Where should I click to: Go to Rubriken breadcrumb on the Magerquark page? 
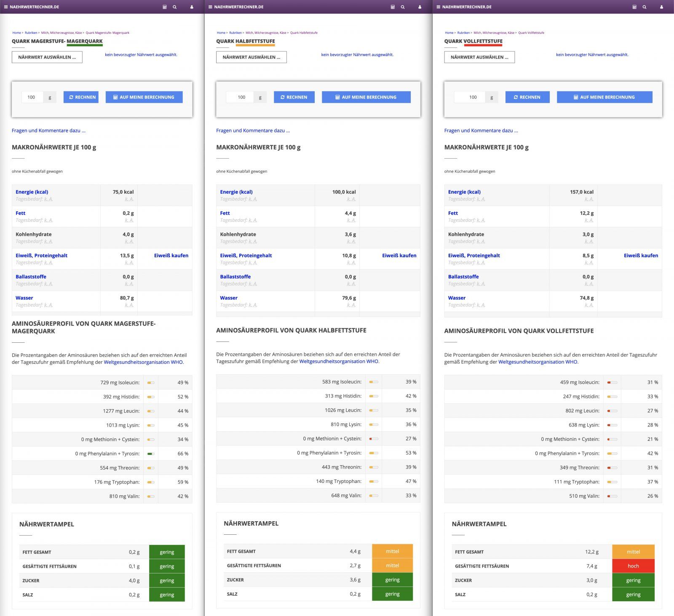pyautogui.click(x=31, y=33)
